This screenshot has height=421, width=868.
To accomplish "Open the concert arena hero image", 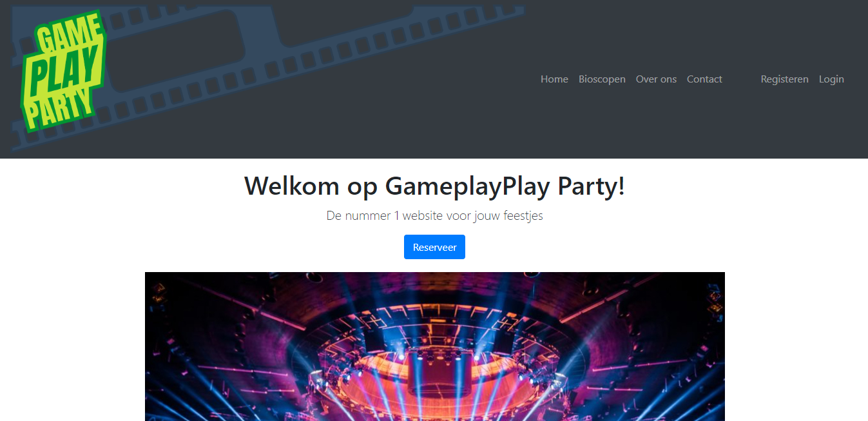I will pos(434,346).
